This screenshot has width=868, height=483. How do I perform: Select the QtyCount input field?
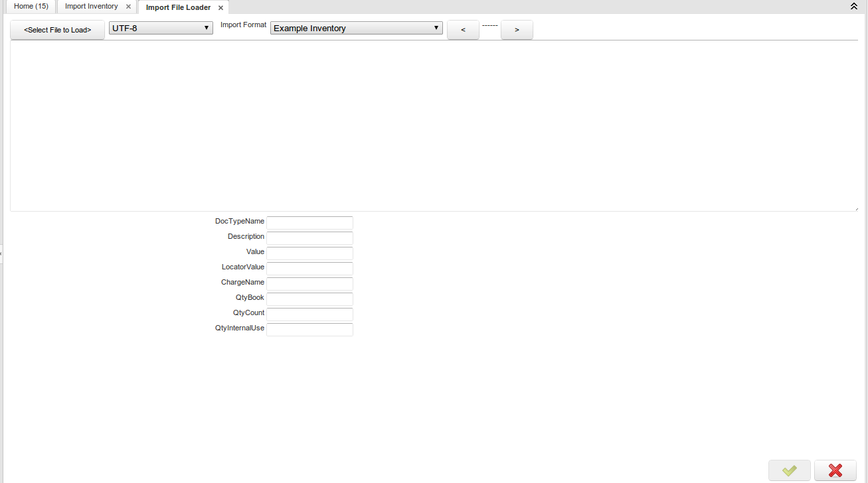(309, 314)
